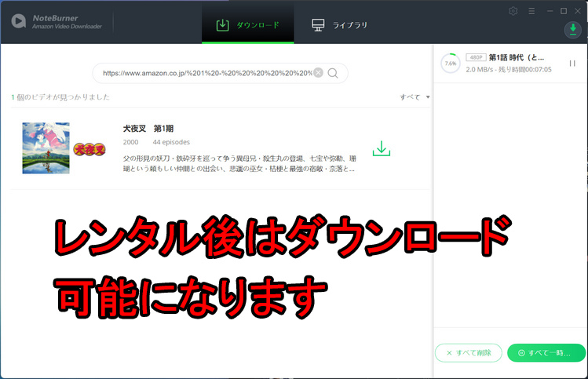Click the 第1話 時代 download title

(x=516, y=57)
